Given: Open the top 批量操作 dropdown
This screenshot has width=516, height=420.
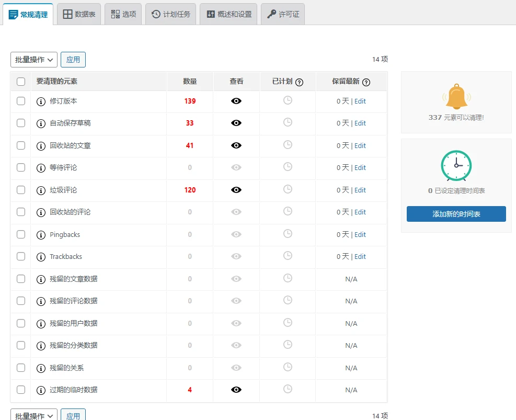Looking at the screenshot, I should point(33,59).
